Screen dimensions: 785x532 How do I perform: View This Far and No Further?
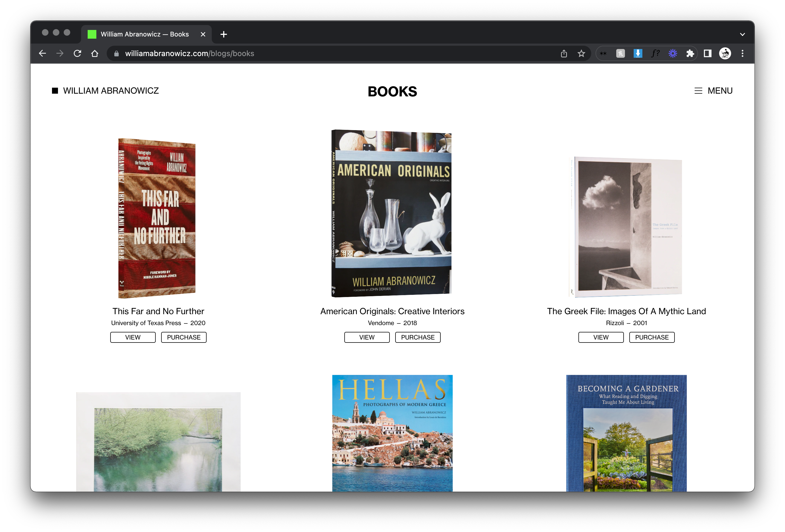pyautogui.click(x=133, y=337)
